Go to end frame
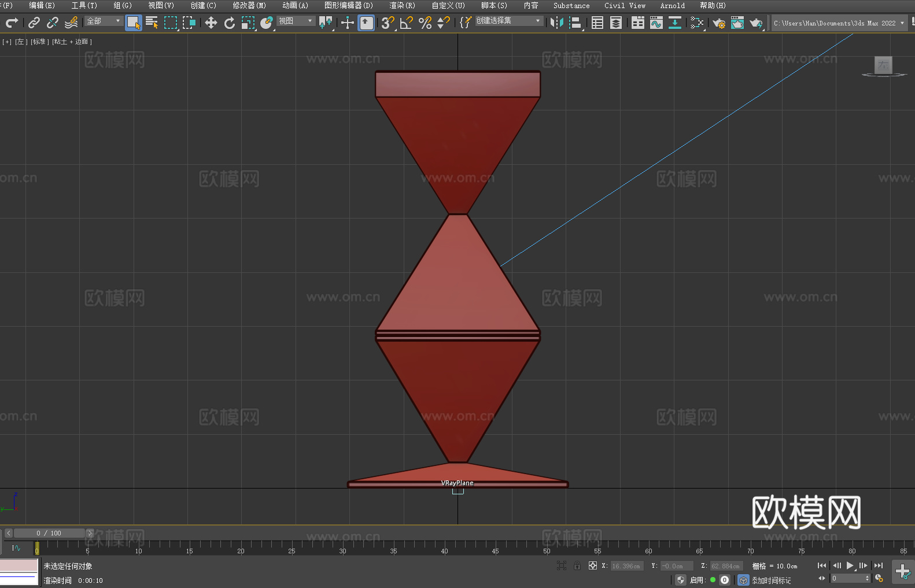 [x=879, y=565]
